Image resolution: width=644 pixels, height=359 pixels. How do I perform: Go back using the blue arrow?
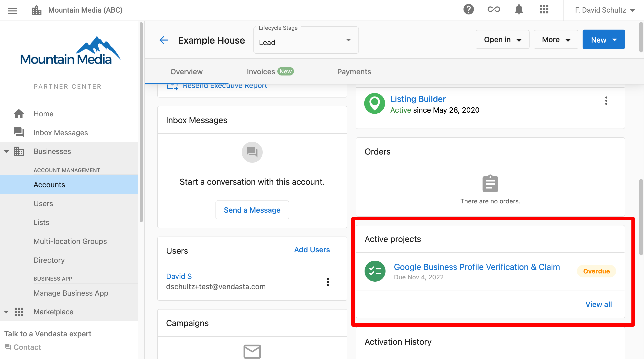coord(164,40)
